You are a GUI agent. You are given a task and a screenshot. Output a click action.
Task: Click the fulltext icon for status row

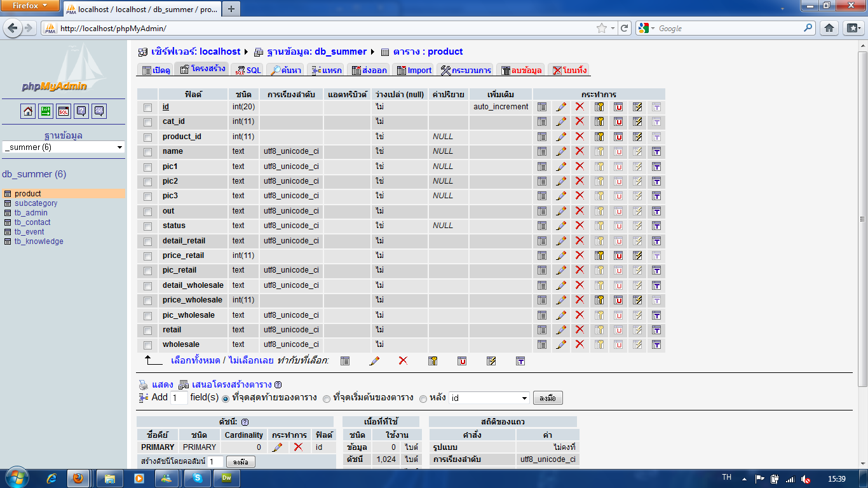(656, 226)
